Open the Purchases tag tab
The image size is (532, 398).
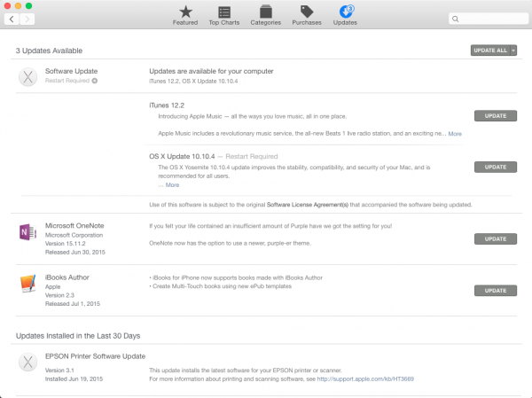(307, 16)
